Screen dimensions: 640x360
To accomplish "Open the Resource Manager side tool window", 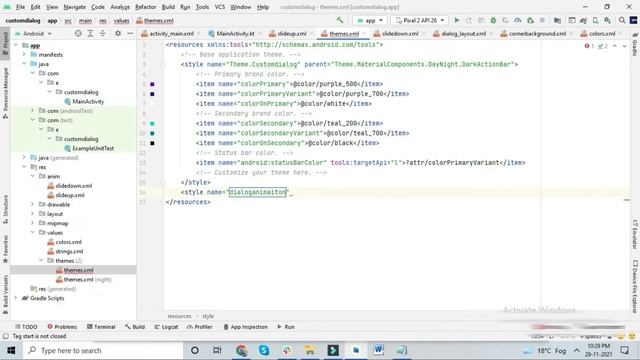I will (x=5, y=93).
